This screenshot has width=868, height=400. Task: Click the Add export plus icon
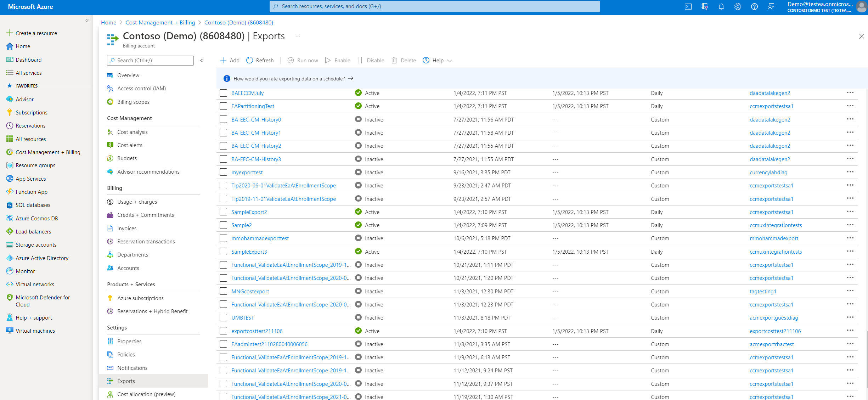223,61
